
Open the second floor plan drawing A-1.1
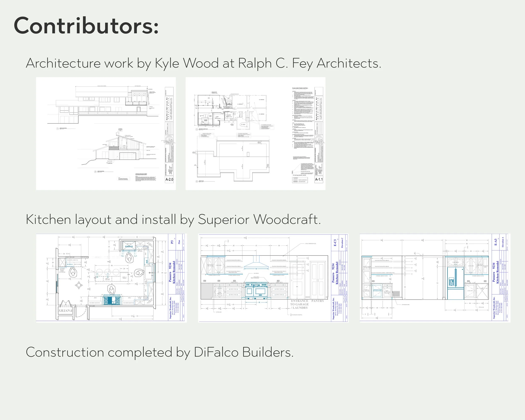(255, 133)
